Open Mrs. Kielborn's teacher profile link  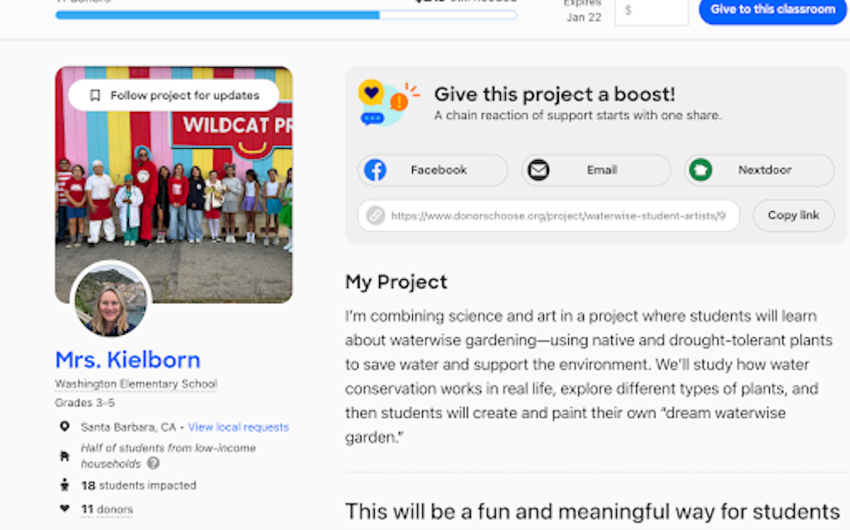click(127, 360)
